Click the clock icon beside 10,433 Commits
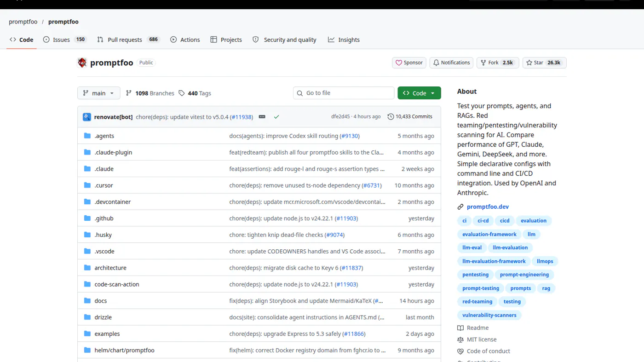This screenshot has height=362, width=644. tap(391, 117)
